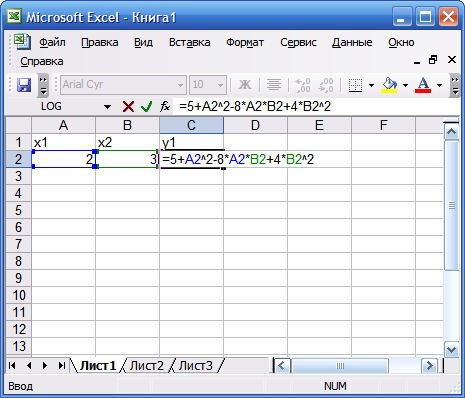Click the decrease decimal icon
The width and height of the screenshot is (465, 398).
326,85
